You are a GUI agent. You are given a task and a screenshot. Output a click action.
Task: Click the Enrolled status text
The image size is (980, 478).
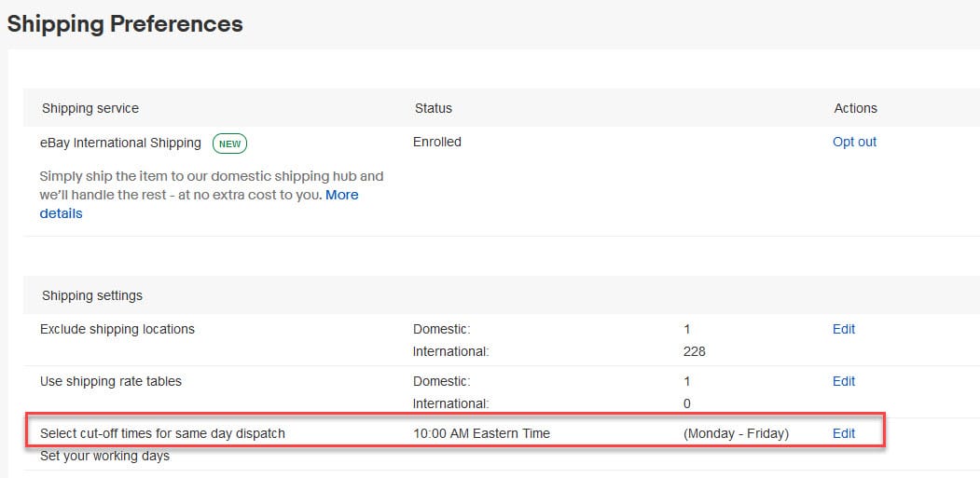pos(436,142)
